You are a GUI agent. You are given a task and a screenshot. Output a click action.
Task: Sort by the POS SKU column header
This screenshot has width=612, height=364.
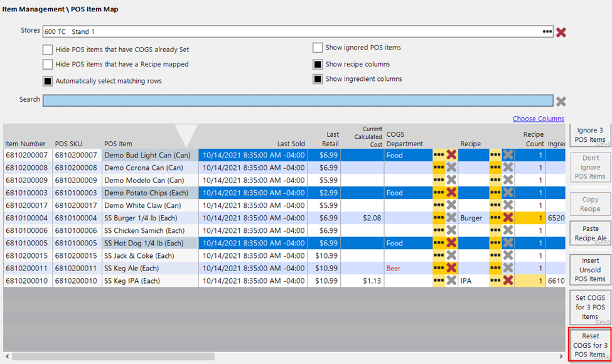(68, 144)
